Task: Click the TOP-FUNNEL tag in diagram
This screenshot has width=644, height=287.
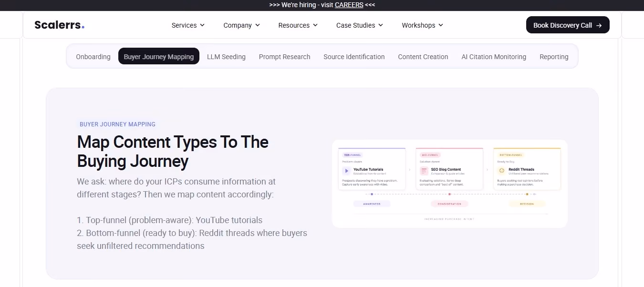Action: (353, 155)
